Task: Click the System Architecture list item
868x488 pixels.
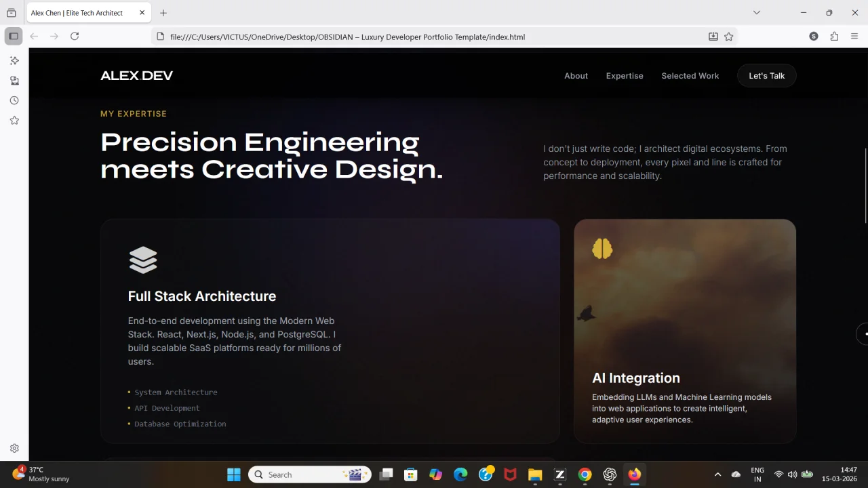Action: point(176,392)
